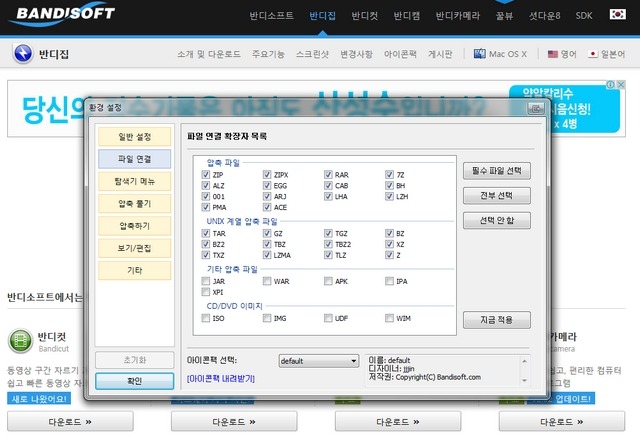Click the 초기화 reset button
Viewport: 640px width, 448px height.
[134, 360]
